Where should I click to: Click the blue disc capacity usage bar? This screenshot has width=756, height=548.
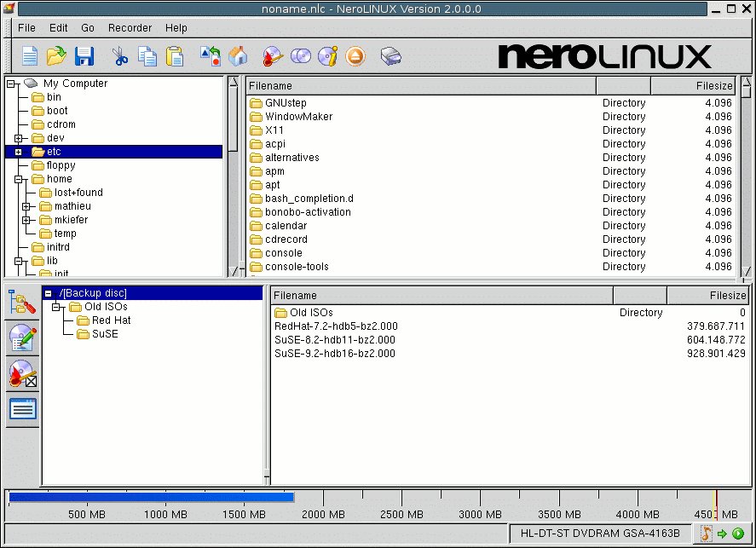click(152, 497)
